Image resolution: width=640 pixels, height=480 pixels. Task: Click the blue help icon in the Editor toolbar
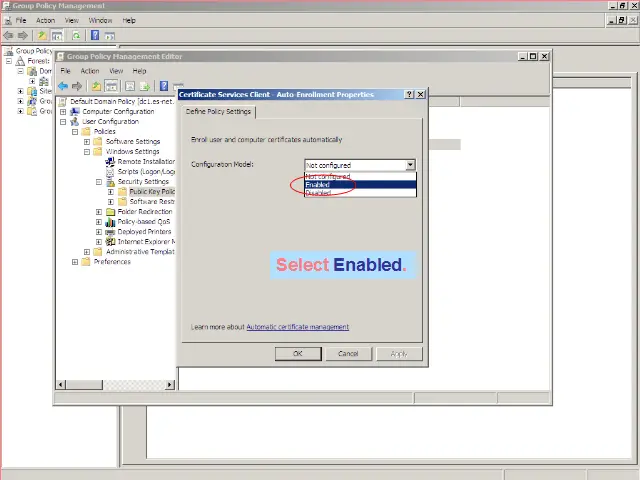click(163, 86)
